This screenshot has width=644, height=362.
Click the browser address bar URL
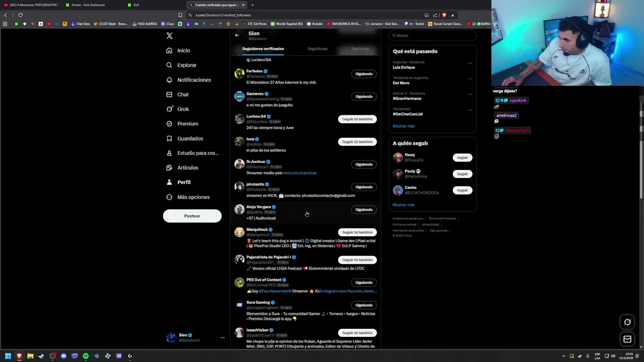[x=223, y=15]
